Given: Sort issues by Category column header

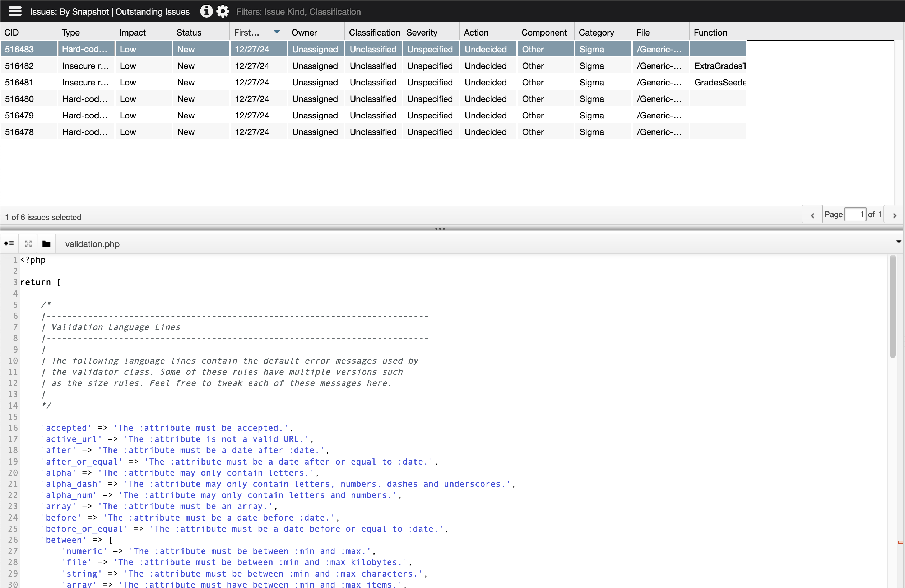Looking at the screenshot, I should coord(603,32).
